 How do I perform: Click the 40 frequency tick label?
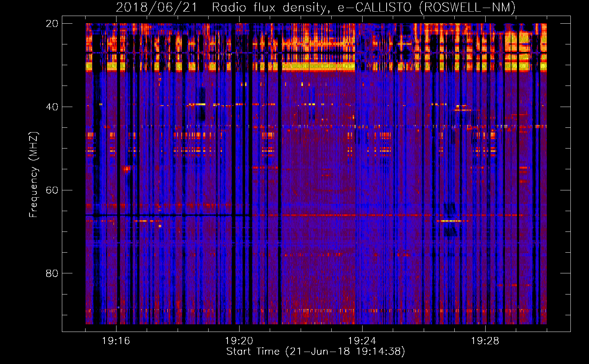pos(52,107)
